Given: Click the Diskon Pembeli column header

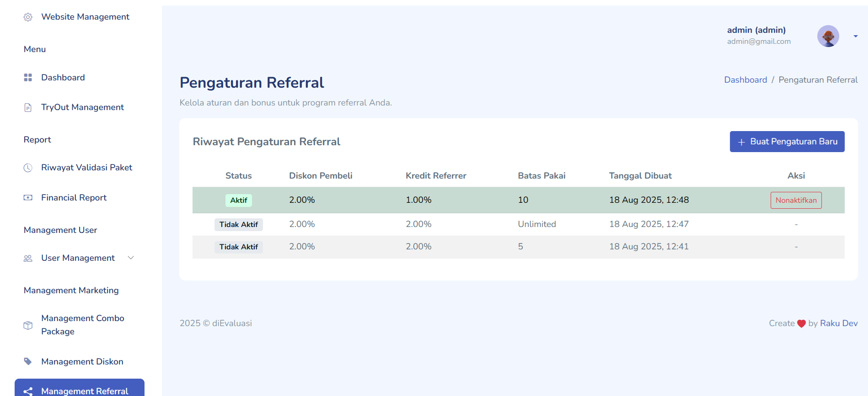Looking at the screenshot, I should [321, 176].
